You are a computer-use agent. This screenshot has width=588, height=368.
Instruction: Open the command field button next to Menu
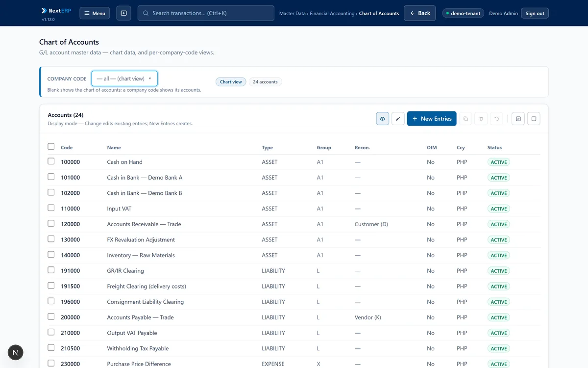click(123, 13)
